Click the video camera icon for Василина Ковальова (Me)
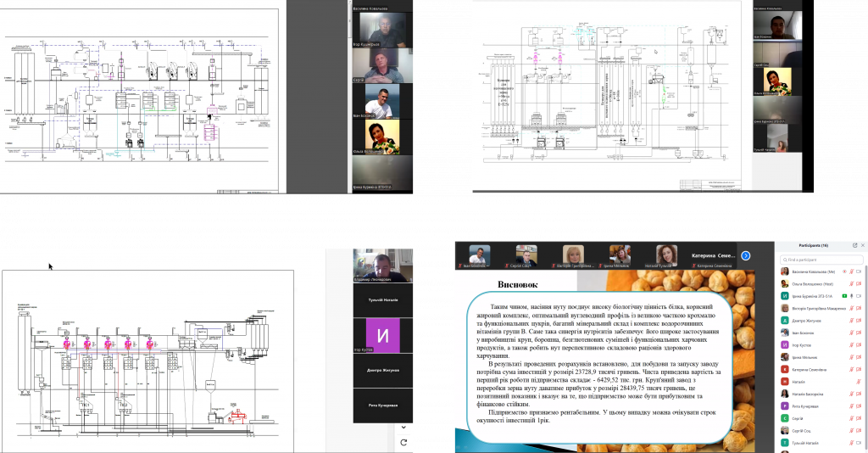This screenshot has height=453, width=868. 859,272
